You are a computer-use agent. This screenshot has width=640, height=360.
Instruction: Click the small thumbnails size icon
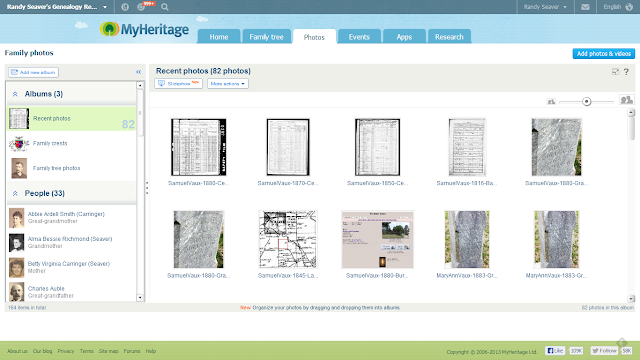[x=551, y=102]
